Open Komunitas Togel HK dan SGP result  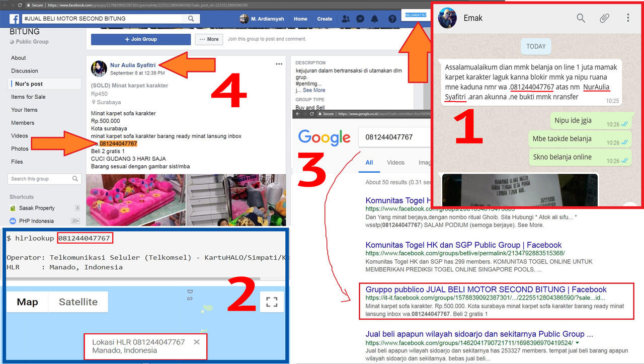463,245
